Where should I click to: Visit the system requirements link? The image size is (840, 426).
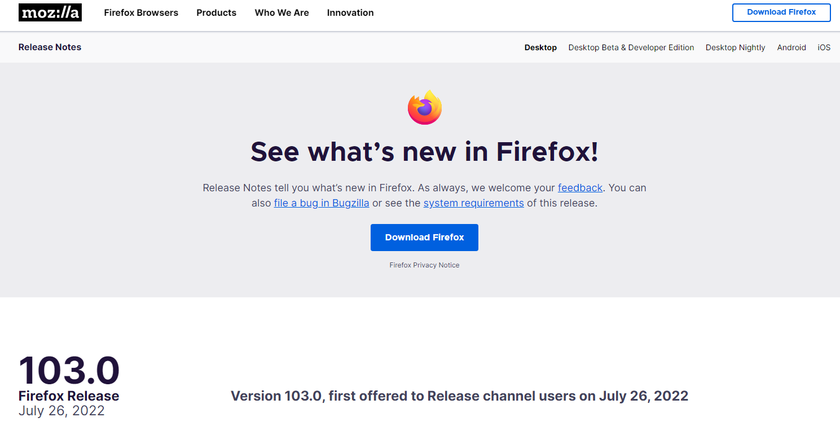coord(473,203)
